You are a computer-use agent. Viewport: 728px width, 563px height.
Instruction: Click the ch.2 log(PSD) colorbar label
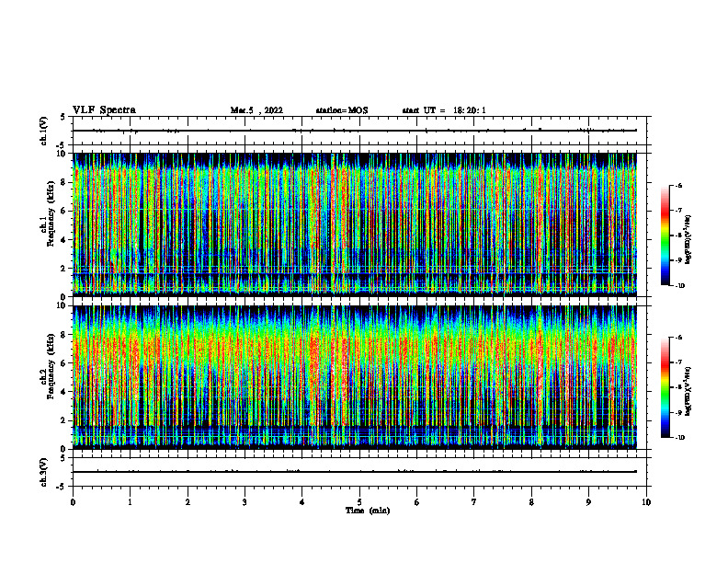point(688,391)
